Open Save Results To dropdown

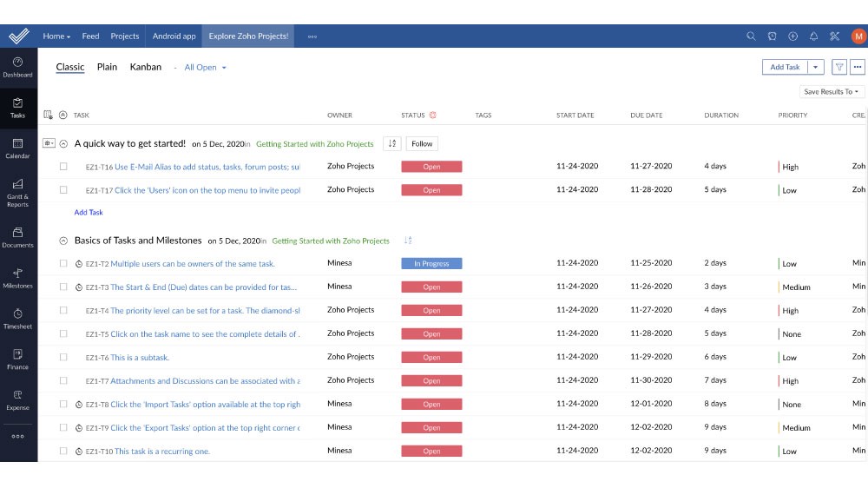click(x=831, y=91)
